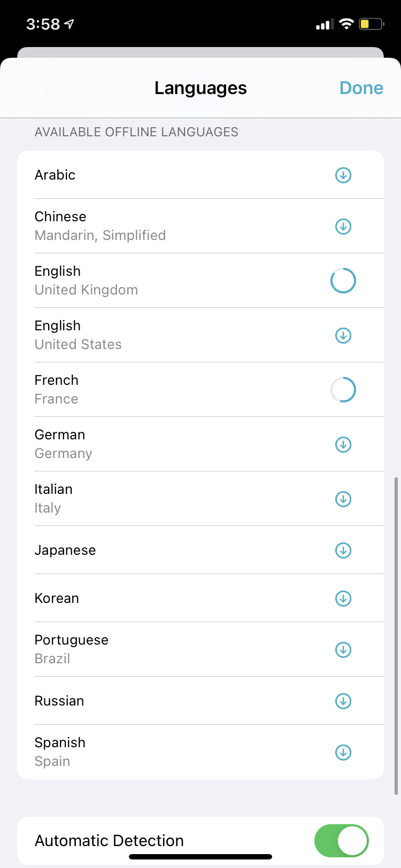
Task: Tap the Wi-Fi status bar icon
Action: tap(346, 24)
